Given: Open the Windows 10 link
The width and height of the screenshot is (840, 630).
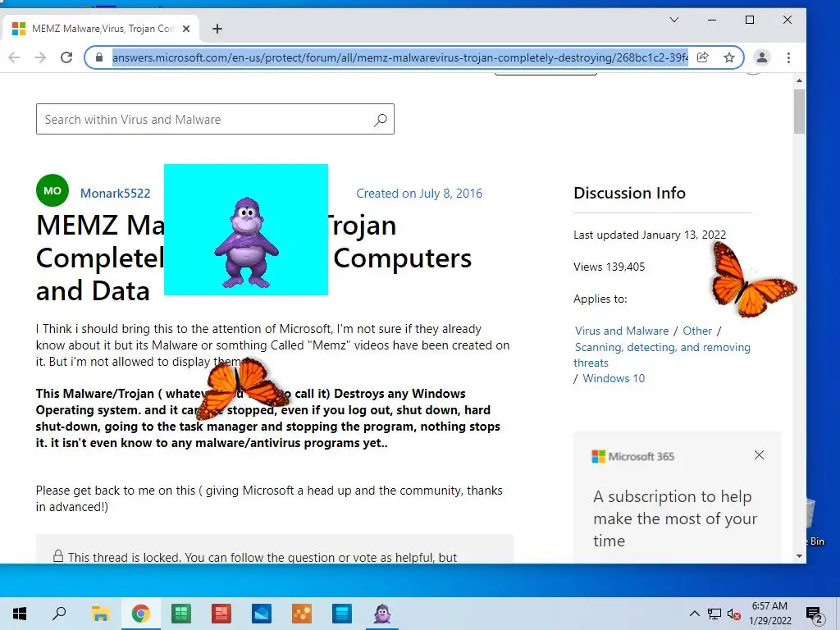Looking at the screenshot, I should click(x=614, y=378).
